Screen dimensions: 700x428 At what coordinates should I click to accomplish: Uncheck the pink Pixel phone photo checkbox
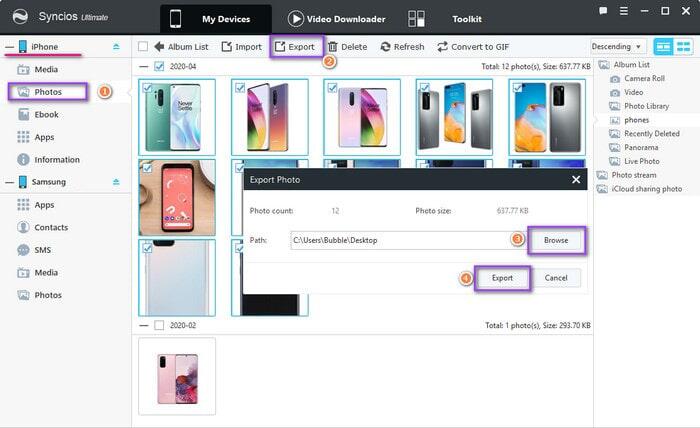(x=147, y=168)
